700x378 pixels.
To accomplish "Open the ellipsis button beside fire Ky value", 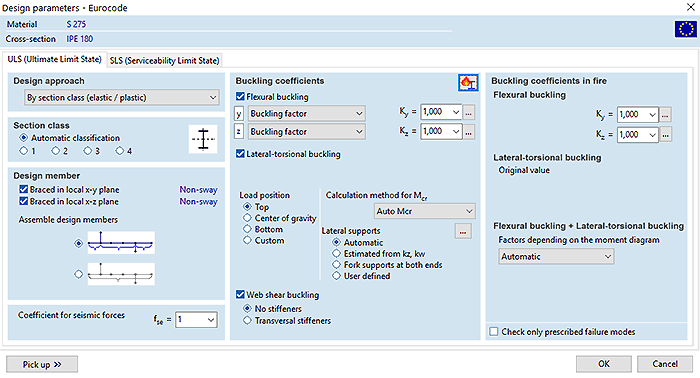I will 665,115.
